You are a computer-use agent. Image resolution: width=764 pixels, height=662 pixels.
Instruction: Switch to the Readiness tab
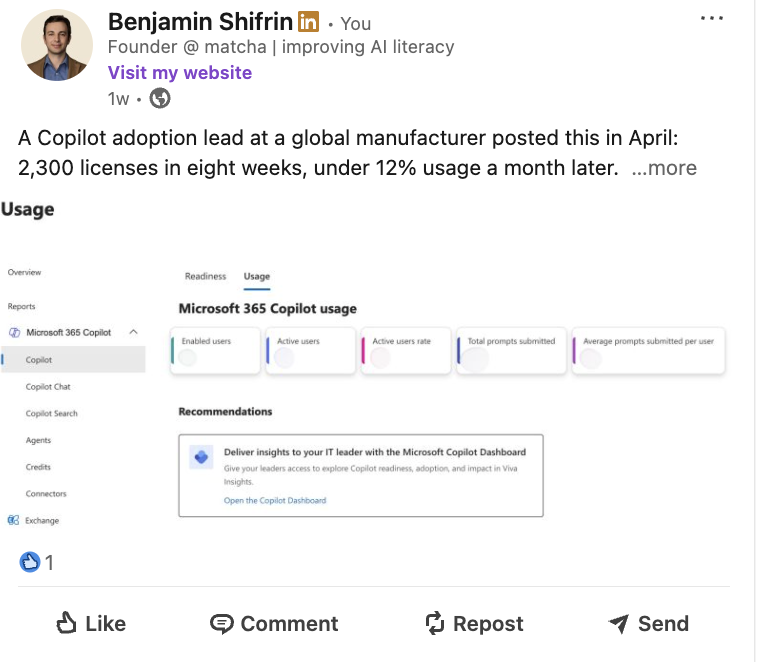pyautogui.click(x=206, y=276)
